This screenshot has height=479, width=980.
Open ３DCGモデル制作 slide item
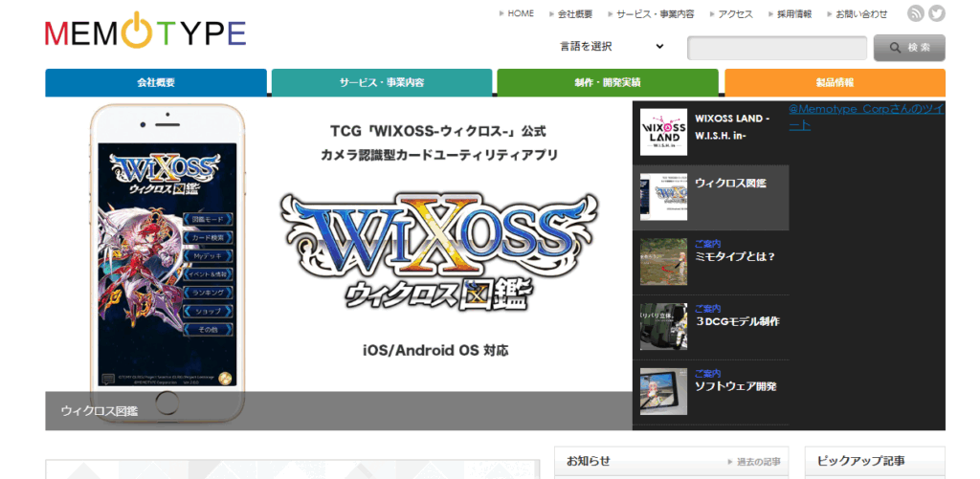[x=737, y=321]
